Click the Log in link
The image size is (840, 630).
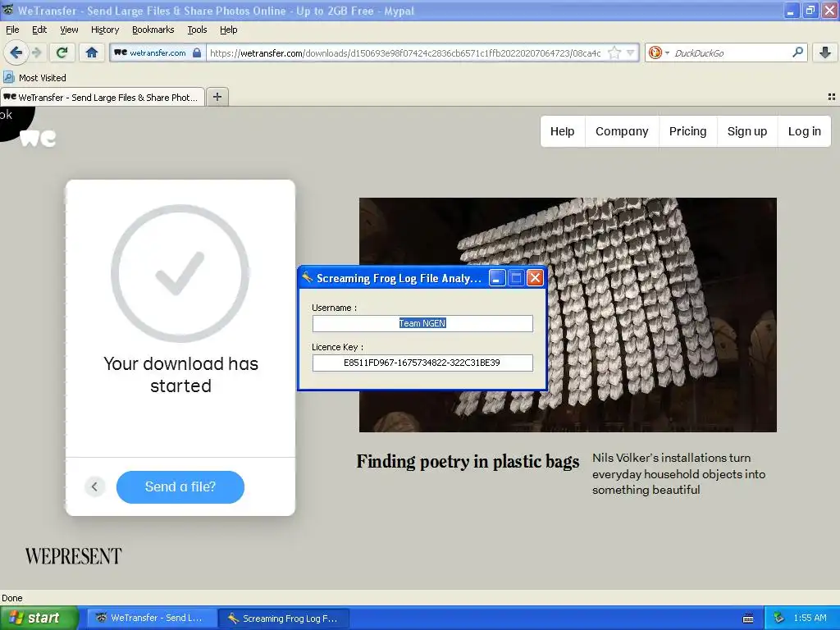(804, 131)
